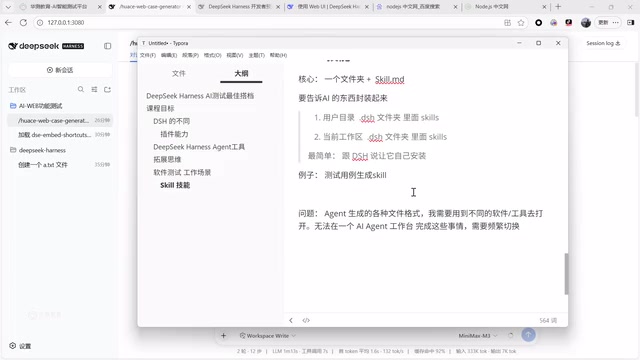Switch to DeepSeek Harness 开发者 browser tab
The height and width of the screenshot is (360, 640).
pos(239,7)
